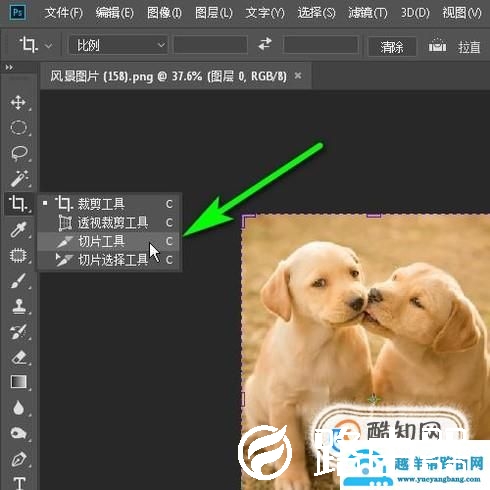Click the Straighten level icon
Image resolution: width=490 pixels, height=490 pixels.
click(437, 45)
